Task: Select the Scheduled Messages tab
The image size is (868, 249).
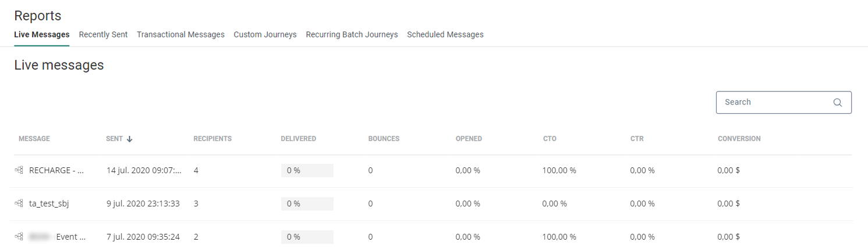Action: point(445,34)
